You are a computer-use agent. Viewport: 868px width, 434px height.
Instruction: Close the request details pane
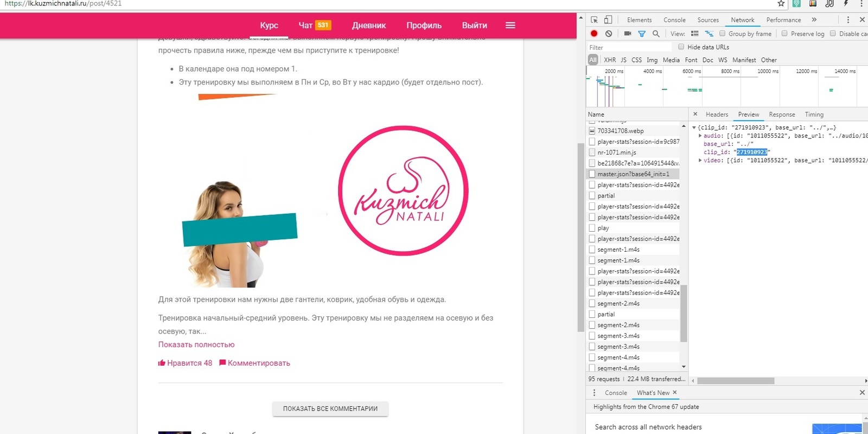coord(695,114)
